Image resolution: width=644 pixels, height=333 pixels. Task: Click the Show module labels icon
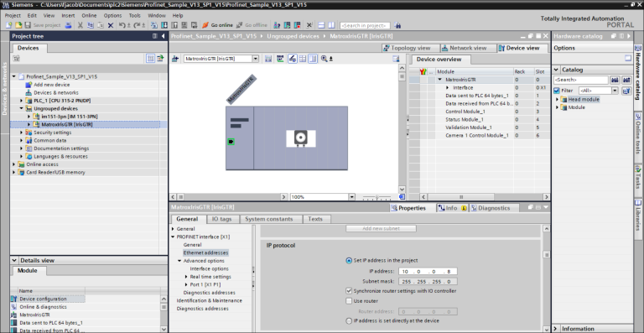point(293,59)
